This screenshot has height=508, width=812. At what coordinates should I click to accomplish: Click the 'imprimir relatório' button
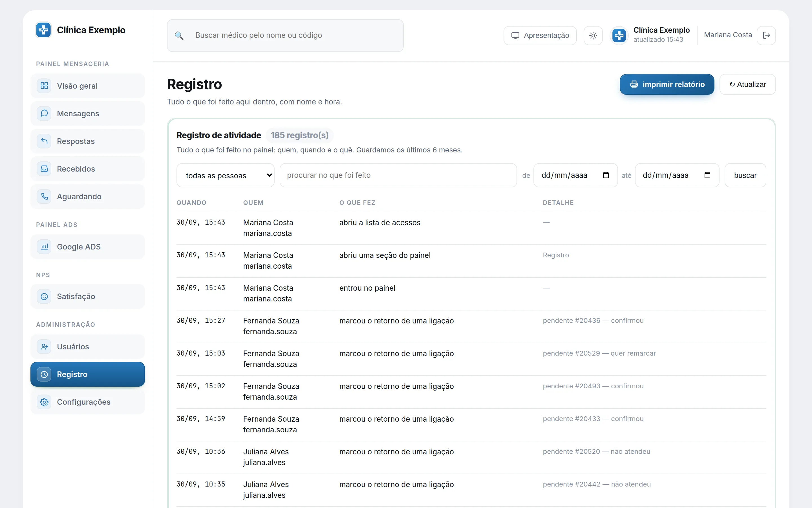click(x=667, y=84)
